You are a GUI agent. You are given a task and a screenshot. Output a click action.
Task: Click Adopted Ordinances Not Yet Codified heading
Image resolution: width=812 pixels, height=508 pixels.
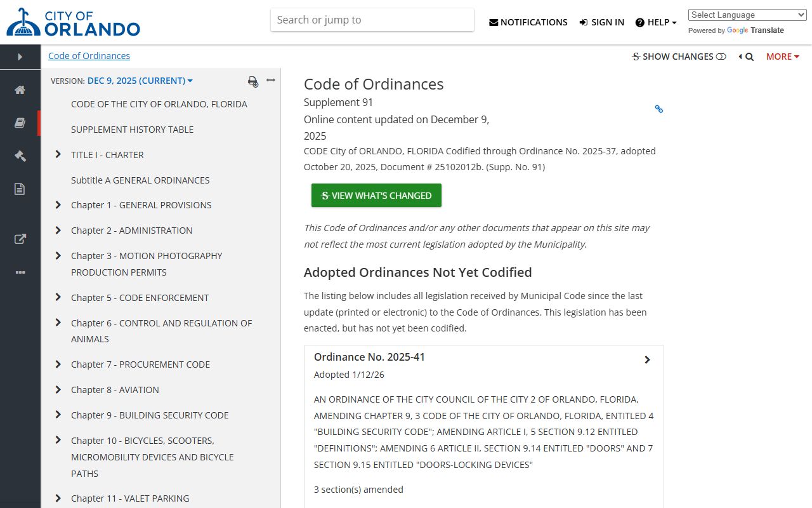[418, 272]
